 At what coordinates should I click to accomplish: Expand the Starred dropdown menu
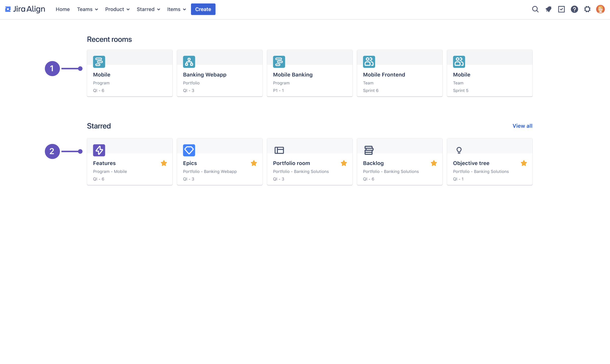pyautogui.click(x=148, y=9)
